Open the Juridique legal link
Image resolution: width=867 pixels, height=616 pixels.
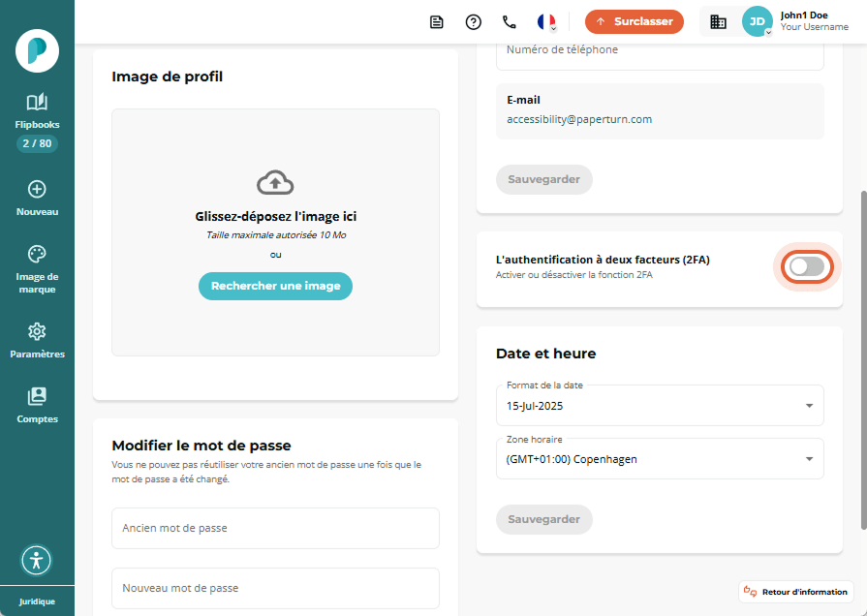coord(37,601)
